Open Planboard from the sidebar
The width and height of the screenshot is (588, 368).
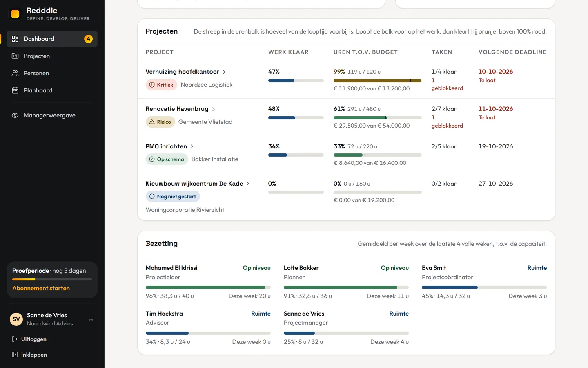(52, 90)
